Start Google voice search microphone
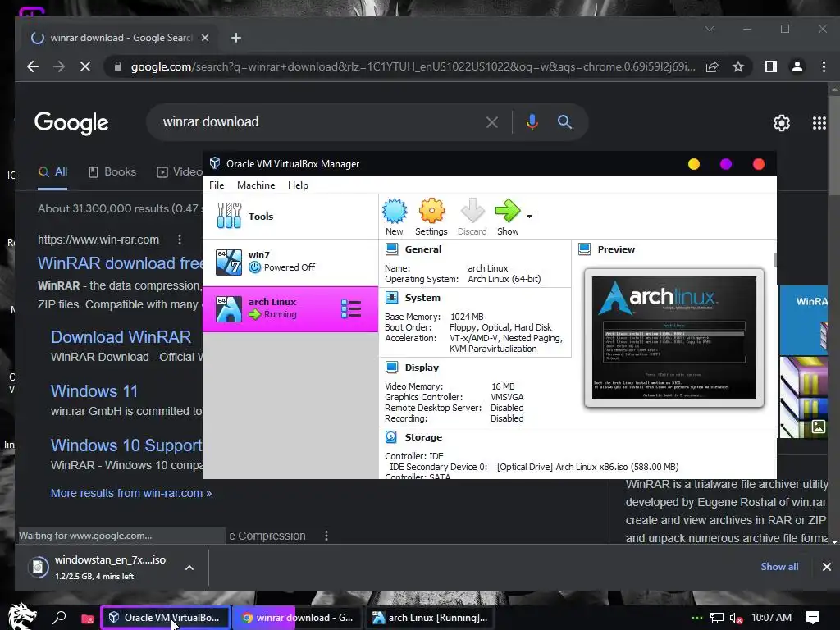840x630 pixels. coord(532,122)
